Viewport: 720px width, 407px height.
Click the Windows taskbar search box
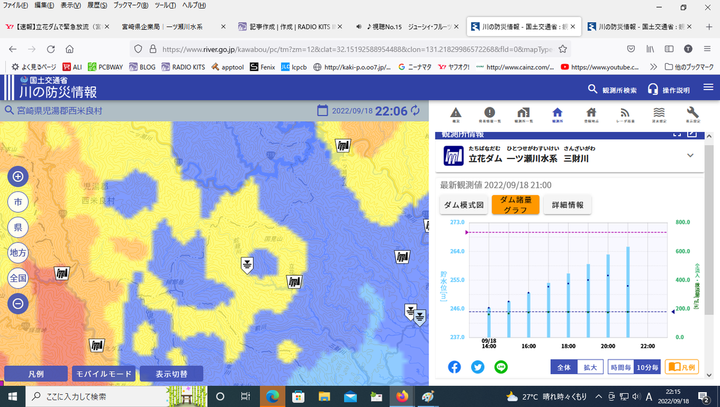(110, 396)
